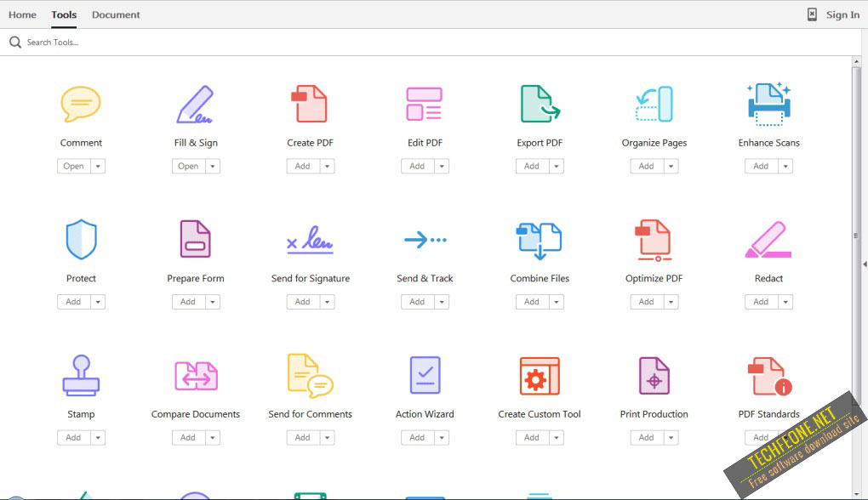Add the Send & Track tool
868x500 pixels.
417,302
